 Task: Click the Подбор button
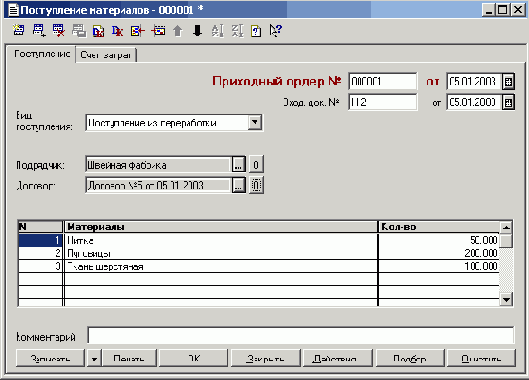pyautogui.click(x=410, y=358)
